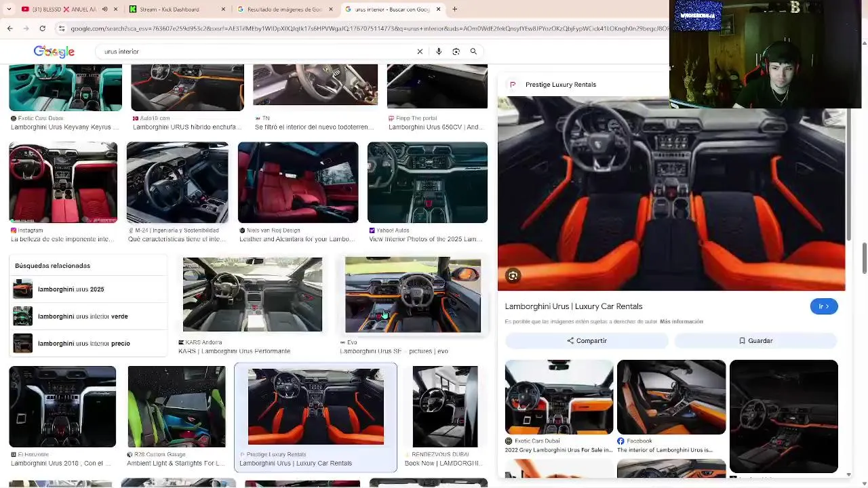The height and width of the screenshot is (488, 868).
Task: Go forward using the browser forward arrow
Action: [x=26, y=28]
